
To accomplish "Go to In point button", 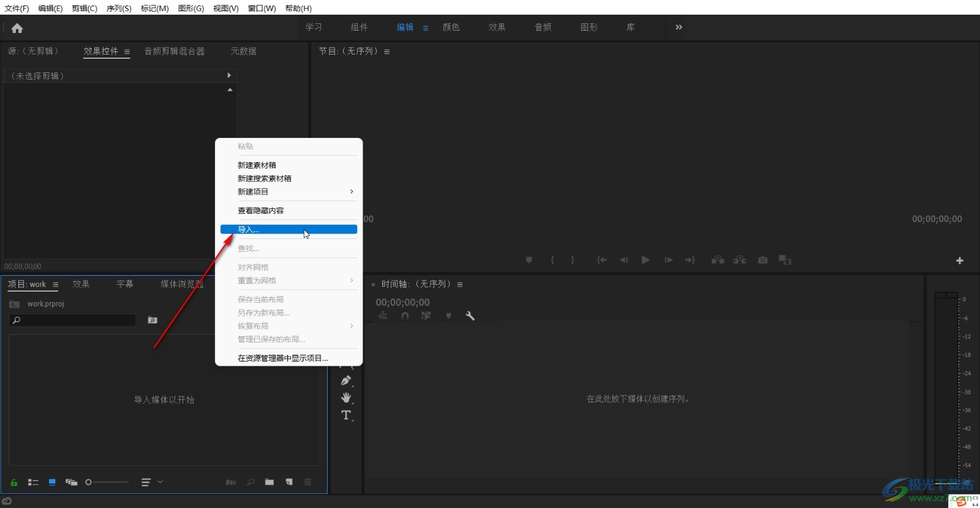I will click(x=601, y=260).
